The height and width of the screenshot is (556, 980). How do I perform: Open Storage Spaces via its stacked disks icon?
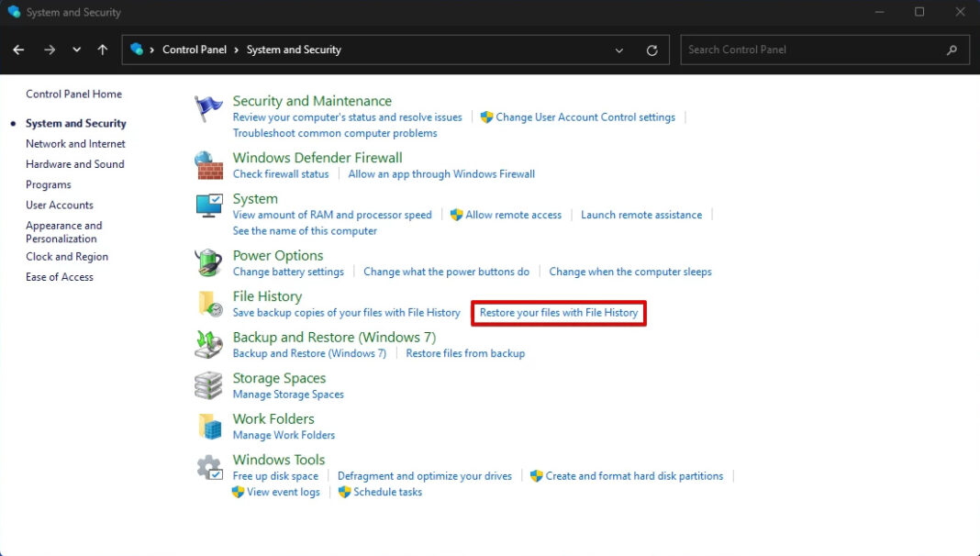coord(207,385)
